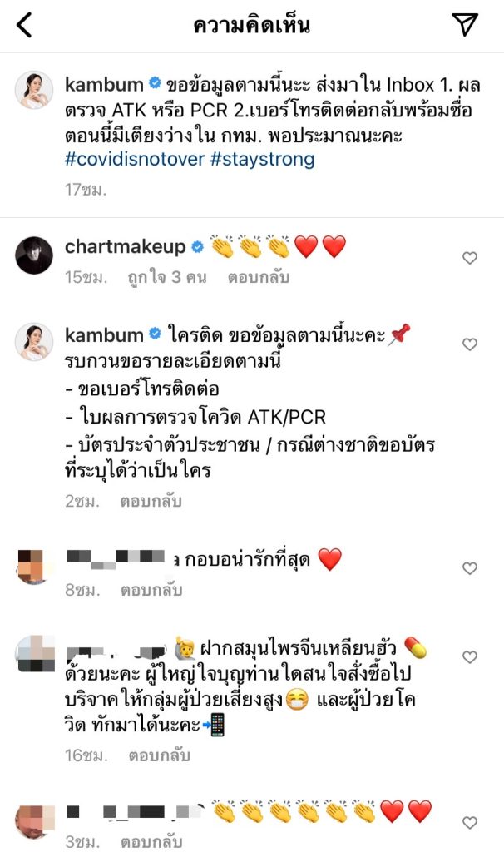
Task: Like chartmakeup's comment with heart icon
Action: click(470, 258)
